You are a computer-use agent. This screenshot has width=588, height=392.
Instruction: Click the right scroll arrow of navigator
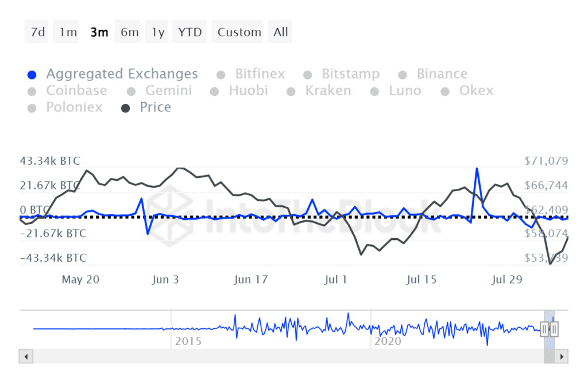point(562,356)
